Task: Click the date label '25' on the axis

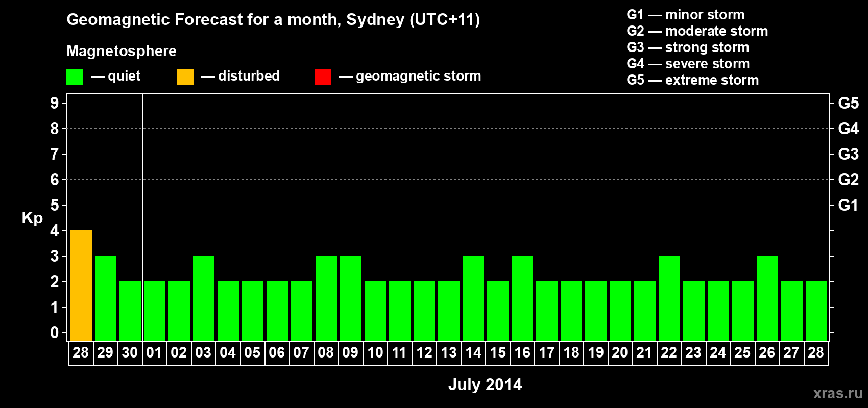Action: (x=742, y=352)
